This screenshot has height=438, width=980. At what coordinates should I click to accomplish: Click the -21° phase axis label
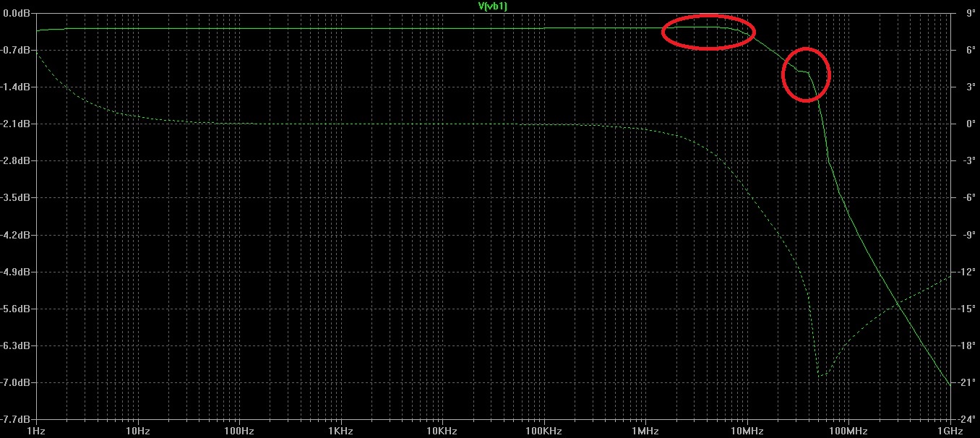point(965,382)
